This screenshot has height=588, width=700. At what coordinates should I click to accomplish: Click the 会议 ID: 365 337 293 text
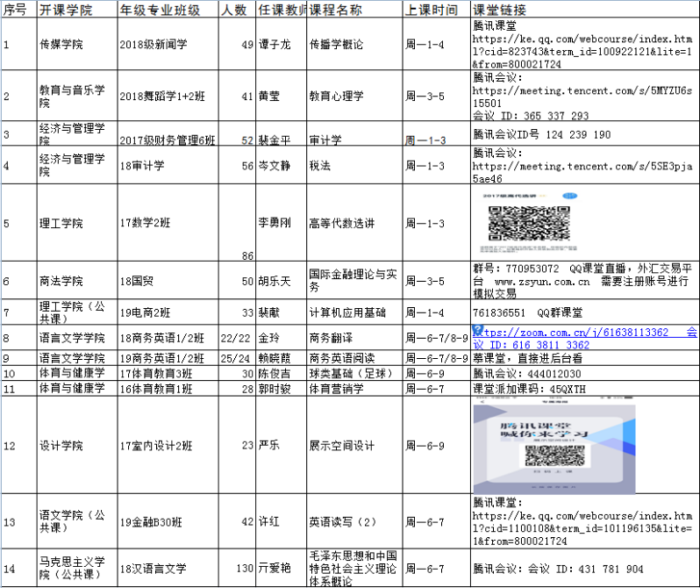click(x=531, y=116)
